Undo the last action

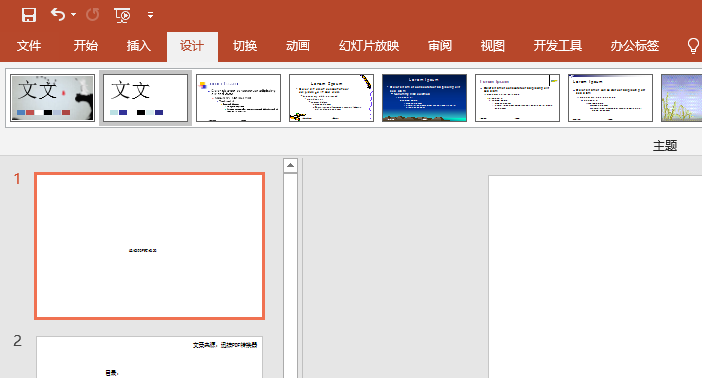pyautogui.click(x=58, y=14)
